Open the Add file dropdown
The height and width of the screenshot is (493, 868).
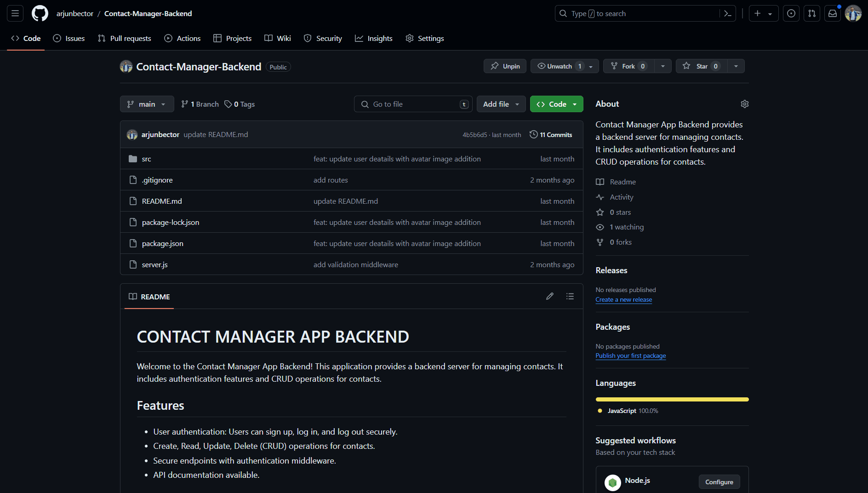[x=501, y=104]
